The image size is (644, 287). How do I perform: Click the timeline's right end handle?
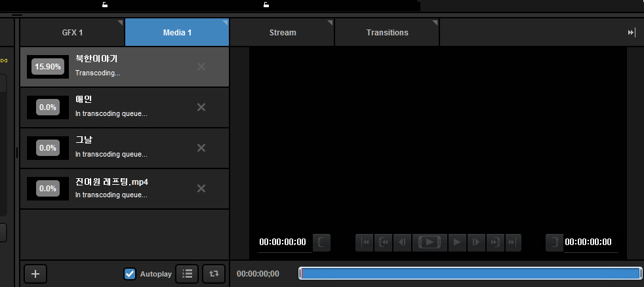pos(640,273)
